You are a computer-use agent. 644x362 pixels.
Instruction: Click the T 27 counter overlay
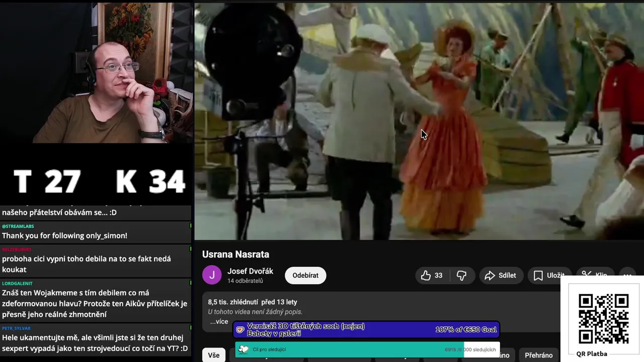pyautogui.click(x=47, y=182)
